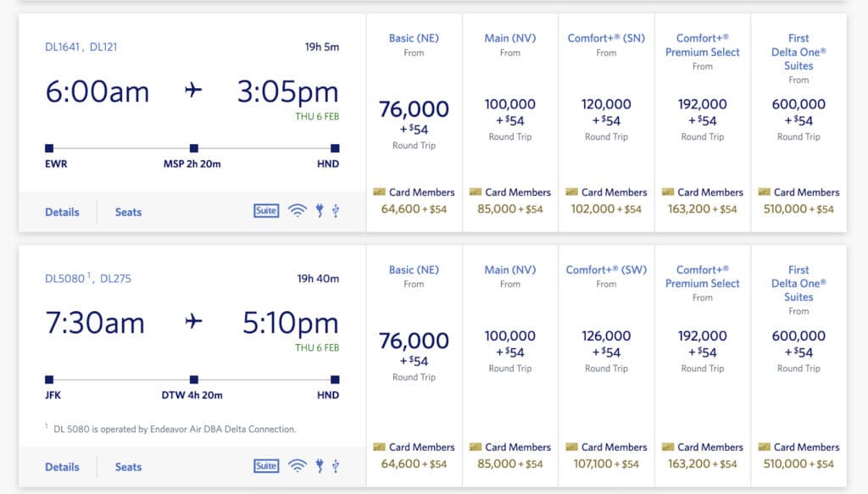
Task: Choose Premium Select 192,000 fare on EWR flight
Action: coord(703,112)
